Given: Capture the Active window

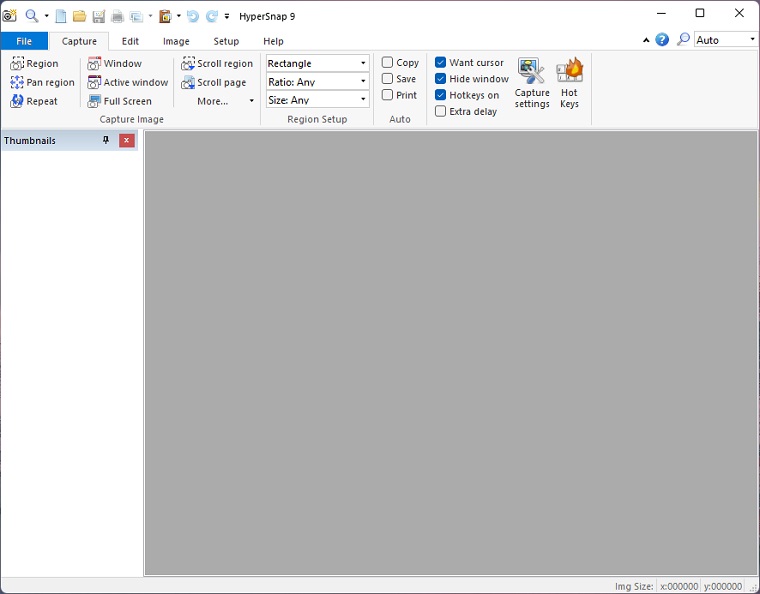Looking at the screenshot, I should (128, 82).
